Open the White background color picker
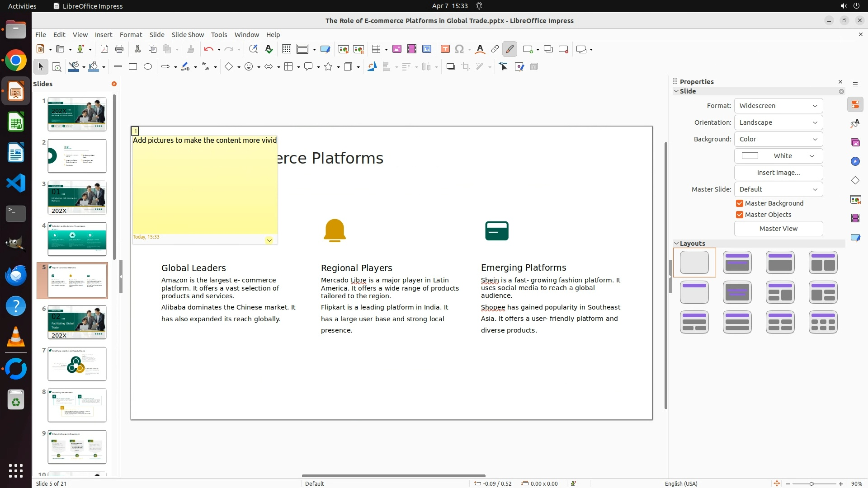The image size is (868, 488). [x=778, y=156]
